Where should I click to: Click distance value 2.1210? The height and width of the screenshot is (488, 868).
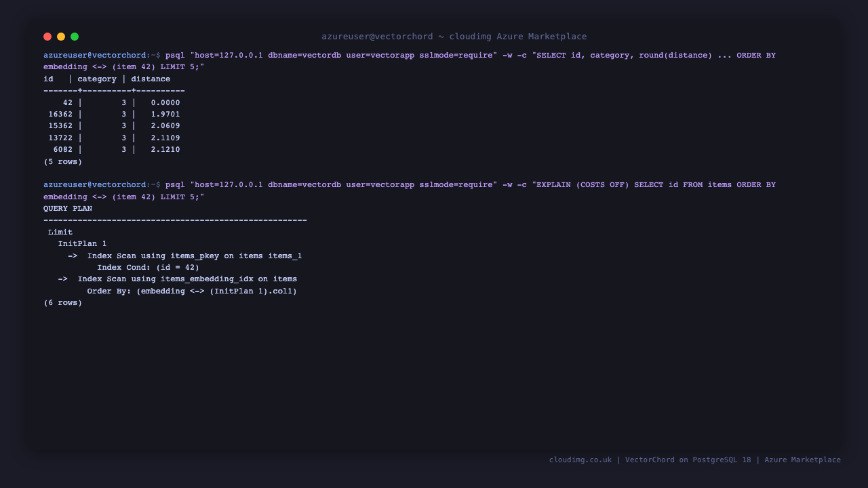click(165, 149)
